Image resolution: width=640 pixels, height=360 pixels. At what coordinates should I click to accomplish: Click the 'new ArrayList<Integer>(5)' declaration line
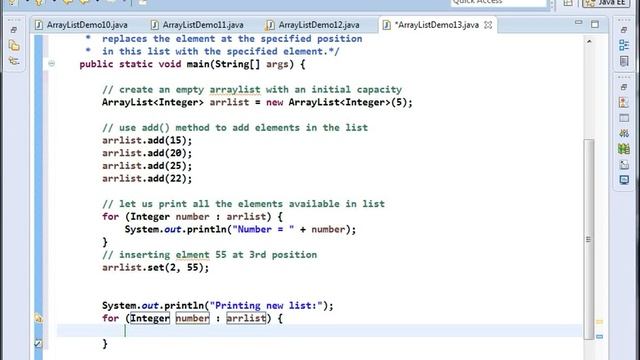point(257,102)
